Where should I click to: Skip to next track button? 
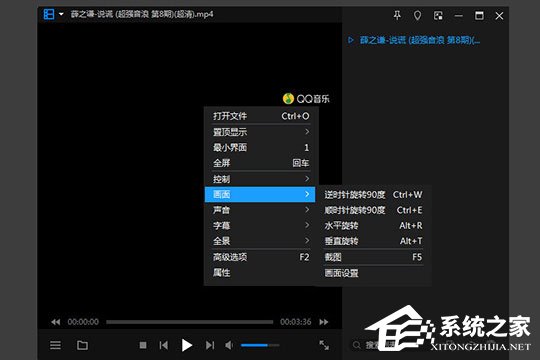point(210,345)
